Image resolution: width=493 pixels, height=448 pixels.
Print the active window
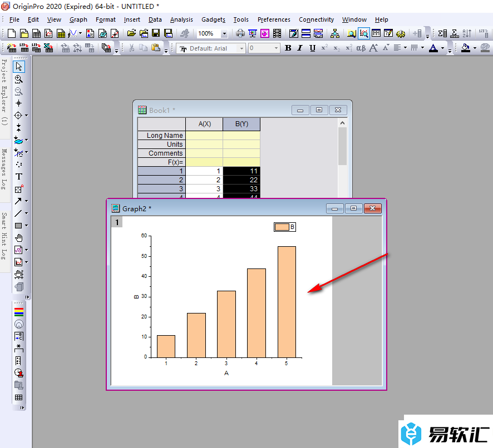240,33
